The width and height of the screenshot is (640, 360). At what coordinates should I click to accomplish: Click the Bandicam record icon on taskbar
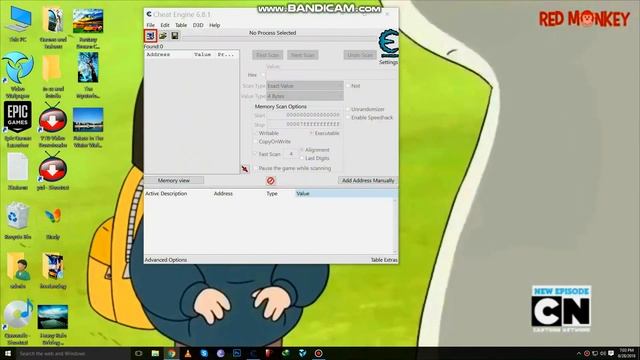click(x=318, y=353)
